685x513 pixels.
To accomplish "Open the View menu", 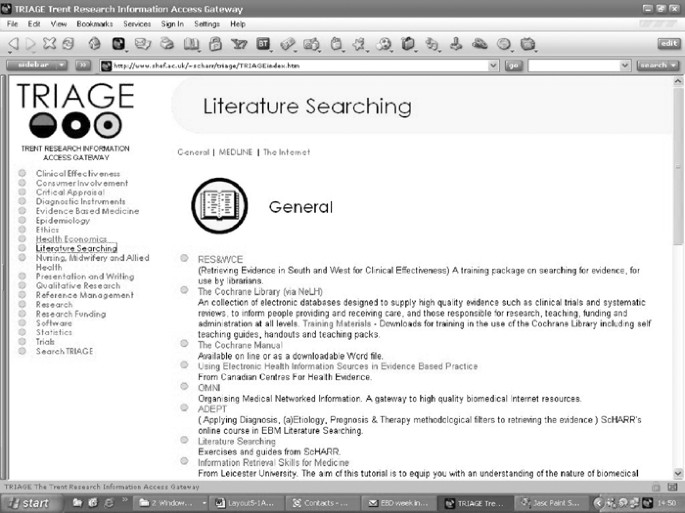I will coord(59,24).
